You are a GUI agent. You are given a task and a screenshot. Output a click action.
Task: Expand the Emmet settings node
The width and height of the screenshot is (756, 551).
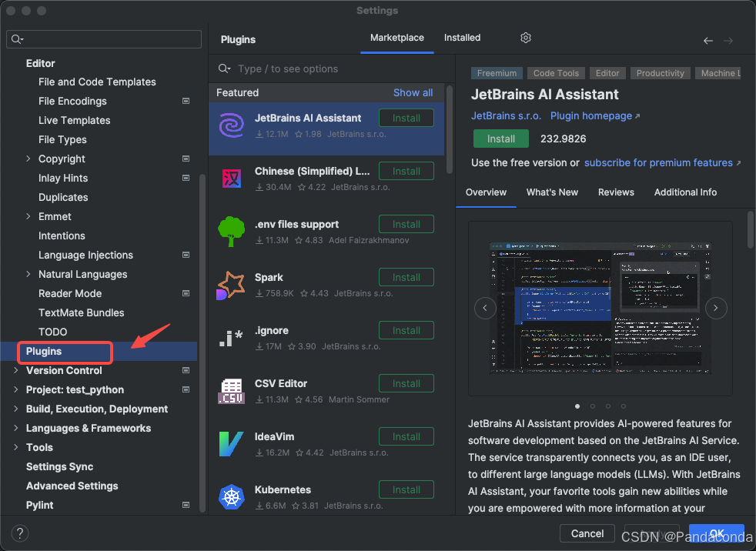(28, 216)
